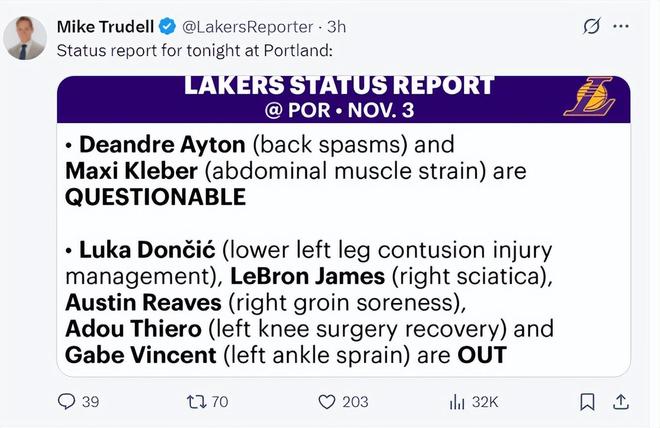Click the repost arrows icon
Screen dimensions: 660x428
pos(195,402)
